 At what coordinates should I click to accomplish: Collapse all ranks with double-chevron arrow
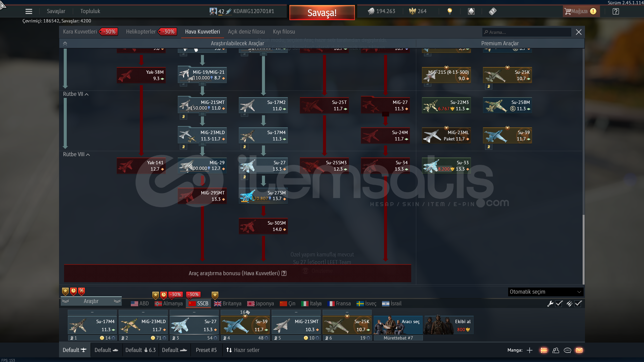(x=65, y=44)
